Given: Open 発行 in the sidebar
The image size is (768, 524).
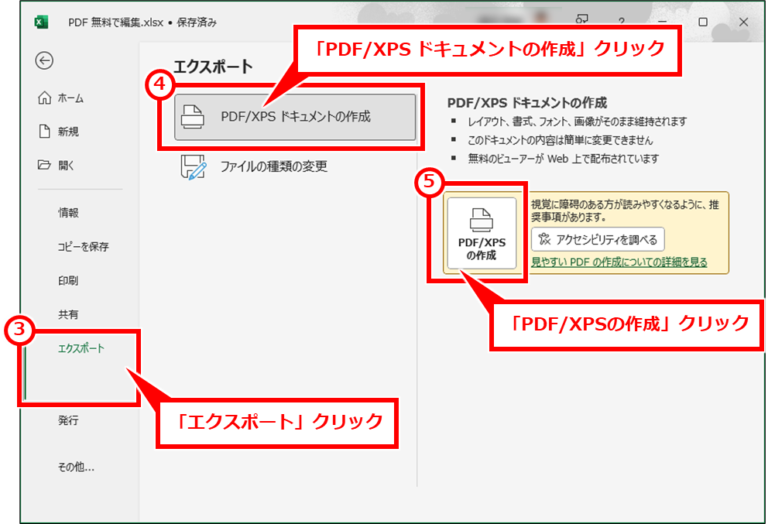Looking at the screenshot, I should click(68, 420).
